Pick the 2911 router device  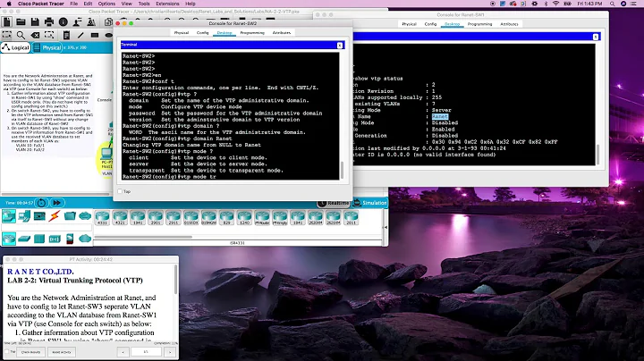173,217
